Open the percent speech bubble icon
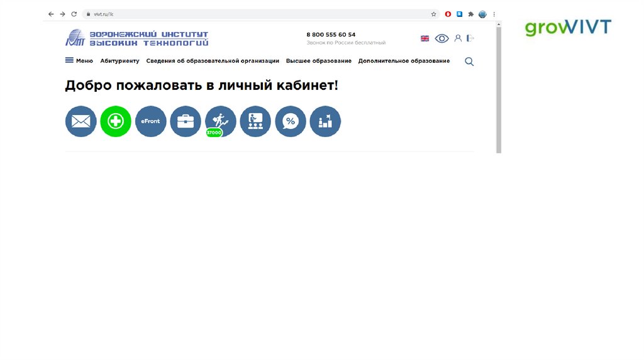This screenshot has width=644, height=361. coord(291,121)
